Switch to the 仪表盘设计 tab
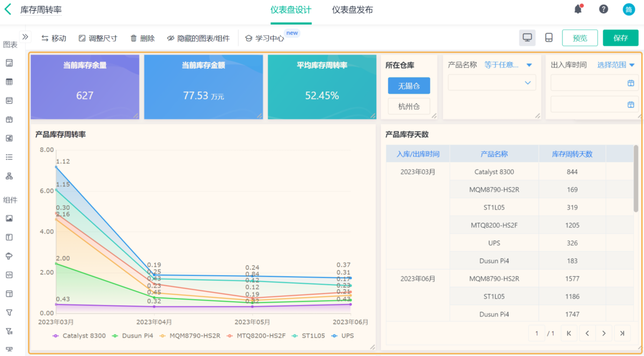 [291, 10]
